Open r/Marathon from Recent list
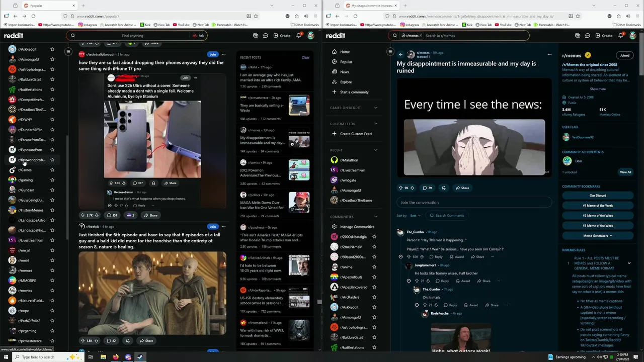 [349, 160]
